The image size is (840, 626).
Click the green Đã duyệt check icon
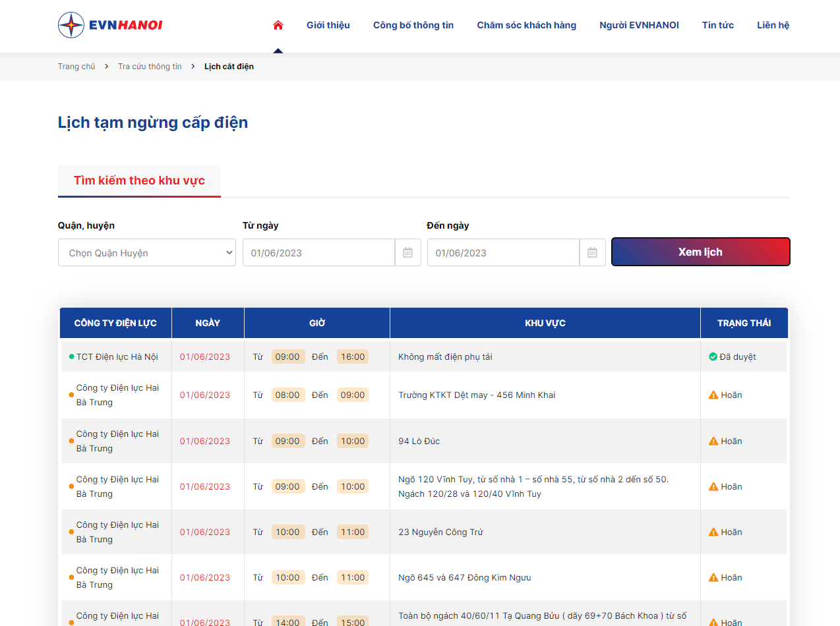tap(713, 356)
